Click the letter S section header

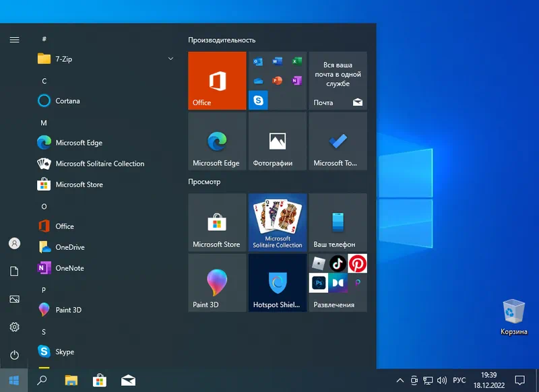(44, 332)
